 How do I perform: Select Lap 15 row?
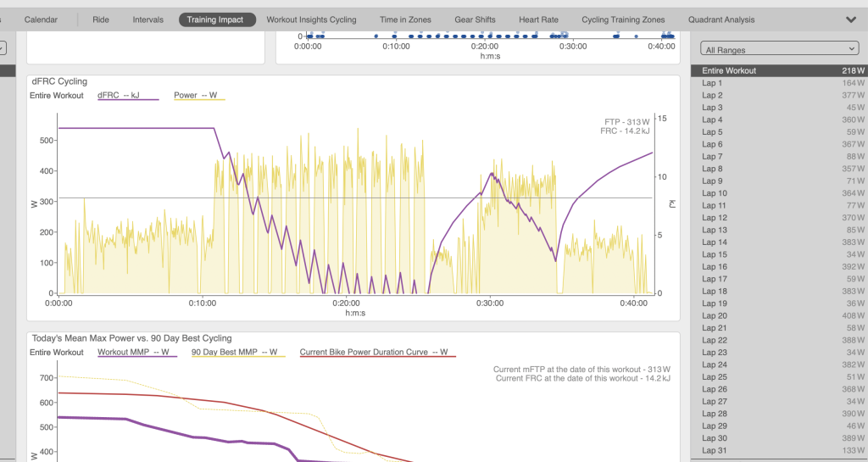[780, 254]
